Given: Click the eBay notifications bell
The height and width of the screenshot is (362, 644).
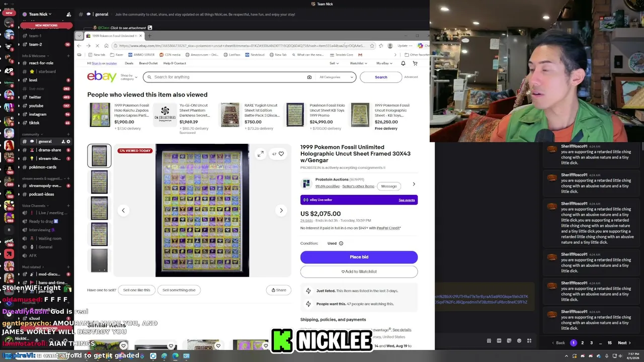Looking at the screenshot, I should pyautogui.click(x=403, y=63).
